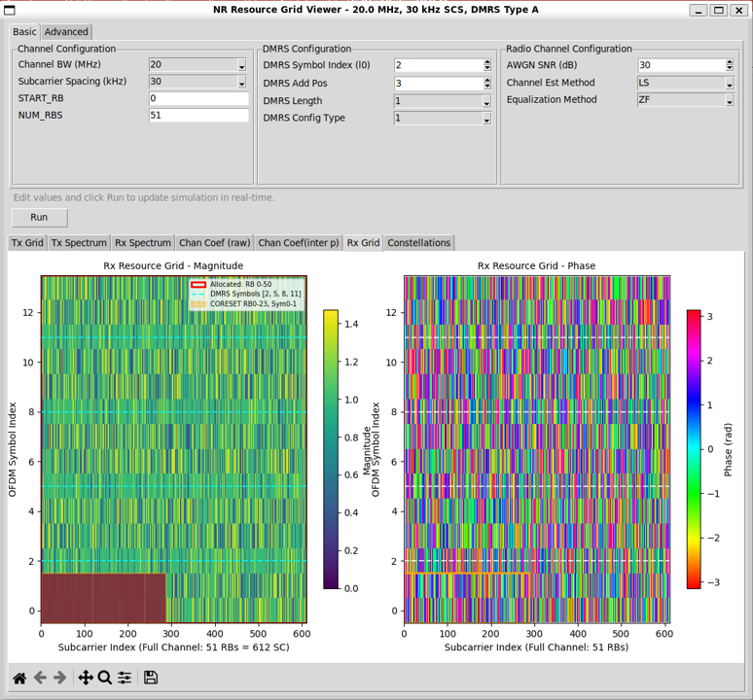Open the Configure subplots tool
This screenshot has height=700, width=753.
click(125, 678)
